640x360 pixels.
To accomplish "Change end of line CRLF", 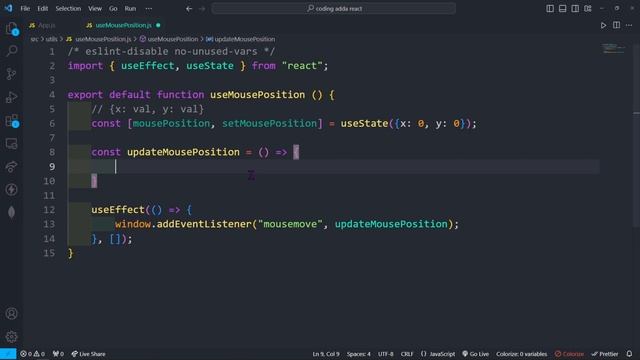I will (x=407, y=354).
